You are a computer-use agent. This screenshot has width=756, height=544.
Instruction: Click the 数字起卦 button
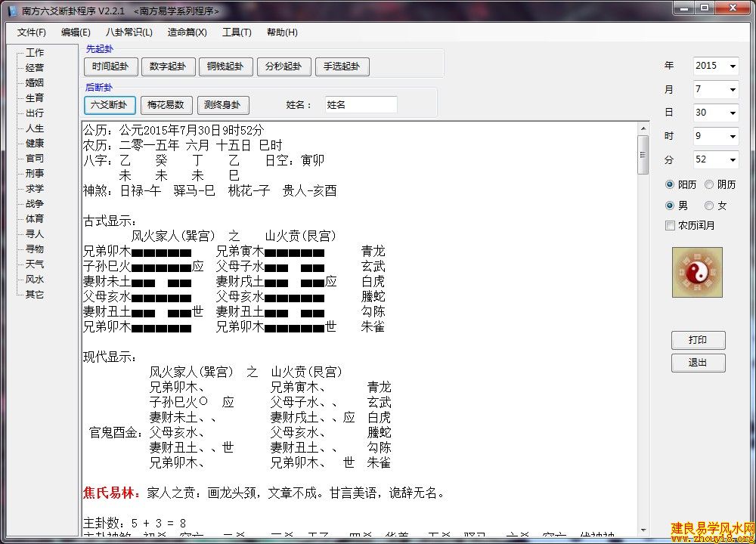pos(168,66)
